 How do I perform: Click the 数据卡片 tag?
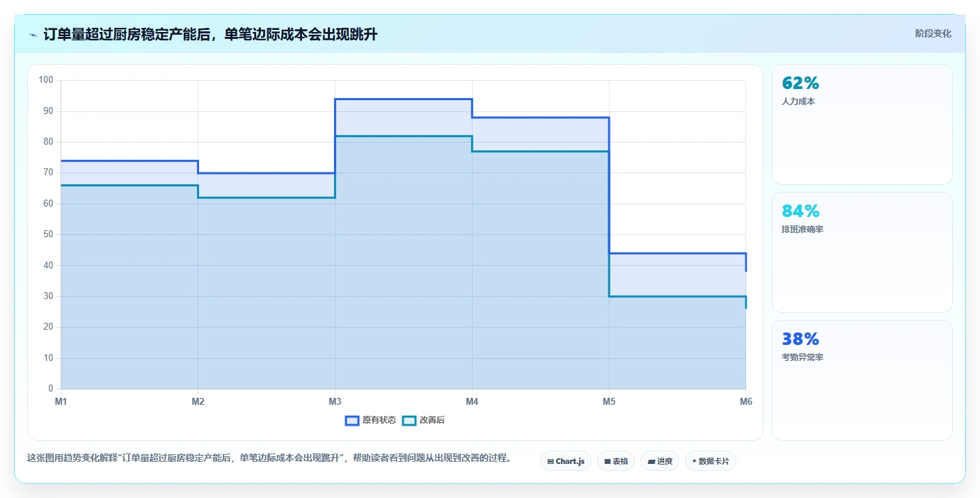tap(711, 461)
